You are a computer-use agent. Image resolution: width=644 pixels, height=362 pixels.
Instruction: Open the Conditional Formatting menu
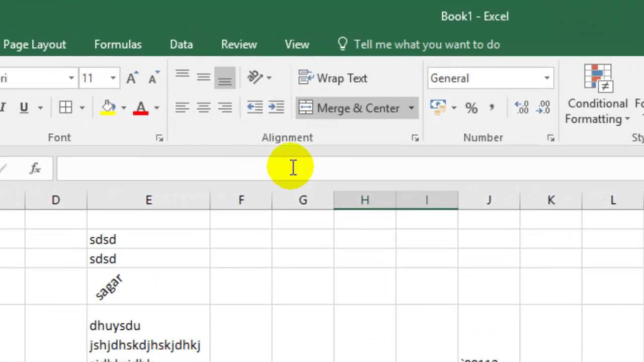tap(598, 95)
